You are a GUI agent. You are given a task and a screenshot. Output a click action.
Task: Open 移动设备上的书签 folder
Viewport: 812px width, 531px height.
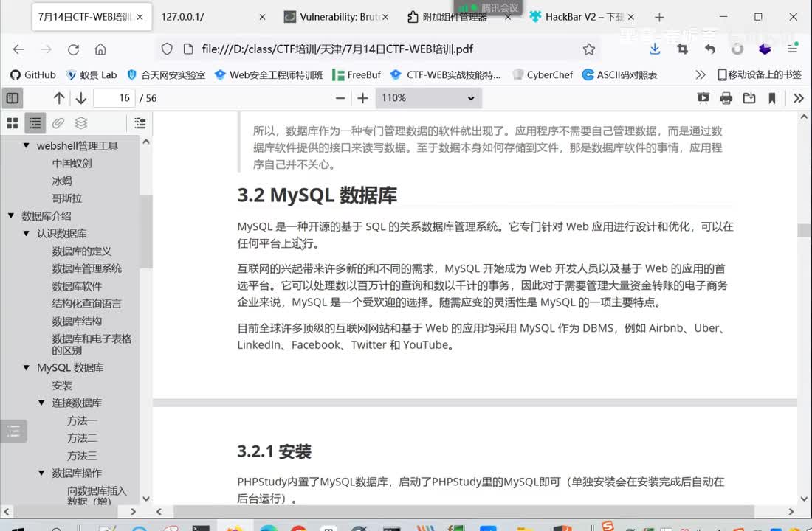point(759,75)
